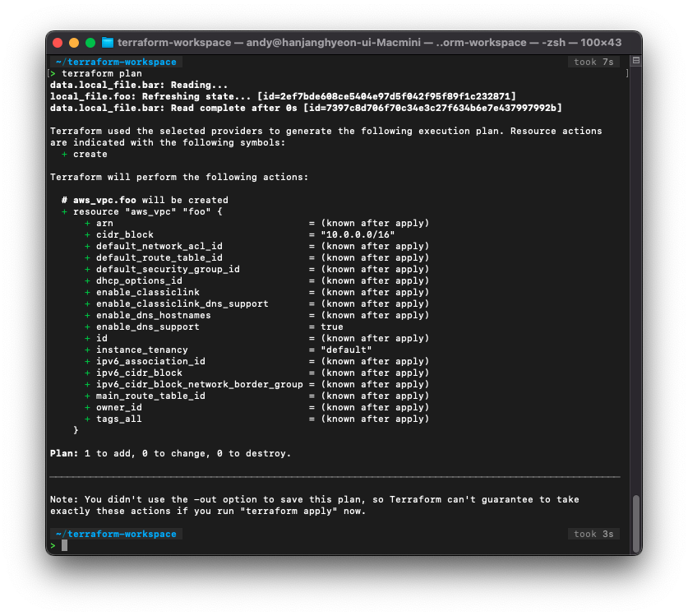Click the 'instance_tenancy' attribute name
Image resolution: width=688 pixels, height=616 pixels.
[142, 350]
